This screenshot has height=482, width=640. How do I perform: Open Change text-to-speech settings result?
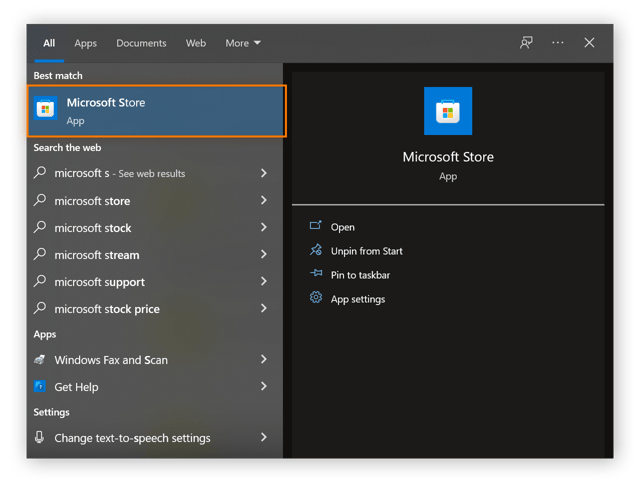pyautogui.click(x=132, y=438)
